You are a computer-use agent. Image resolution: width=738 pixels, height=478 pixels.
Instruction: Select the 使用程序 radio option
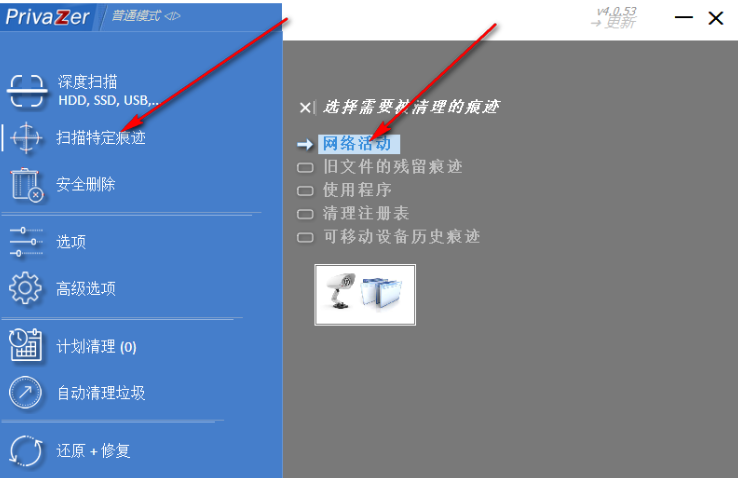click(x=305, y=191)
